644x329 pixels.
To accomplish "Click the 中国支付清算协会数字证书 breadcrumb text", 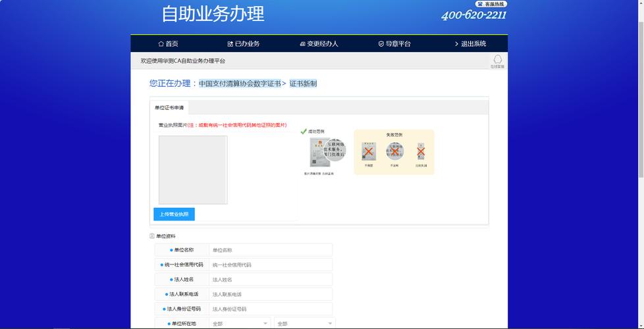I will [x=240, y=84].
